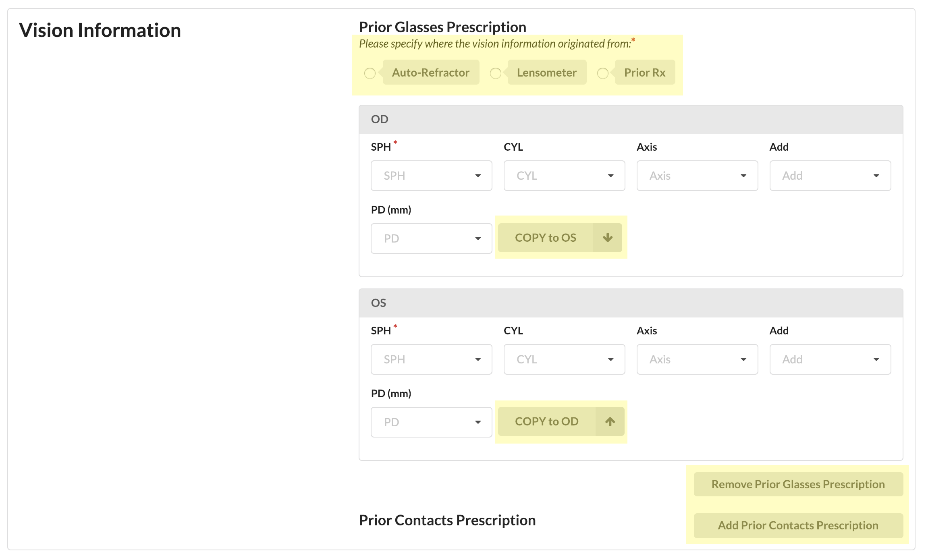Viewport: 926px width, 560px height.
Task: Open the OD Add dropdown
Action: (x=830, y=176)
